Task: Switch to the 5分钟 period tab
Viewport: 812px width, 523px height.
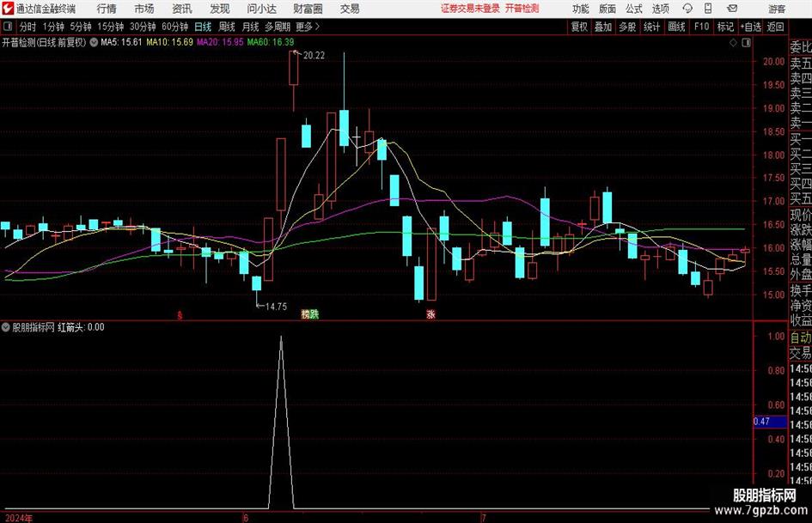Action: [x=81, y=27]
